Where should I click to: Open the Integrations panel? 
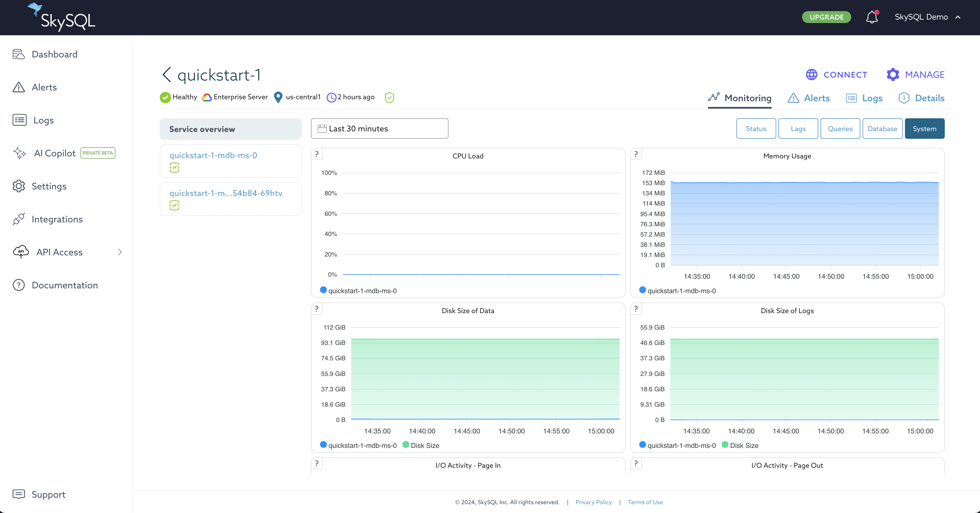click(x=57, y=219)
